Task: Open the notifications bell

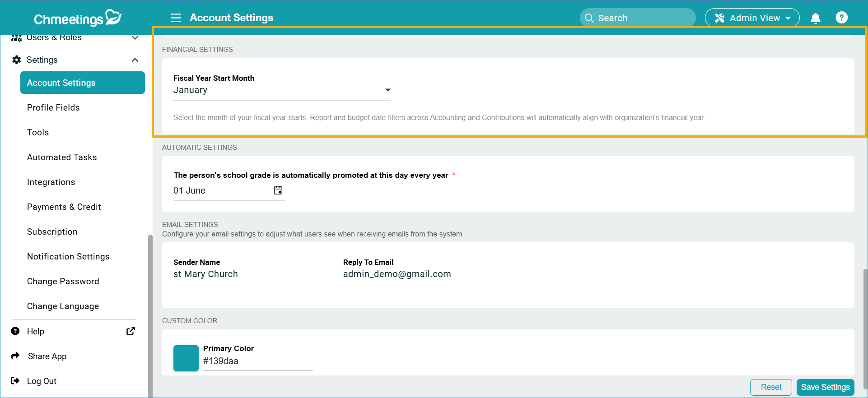Action: (815, 19)
